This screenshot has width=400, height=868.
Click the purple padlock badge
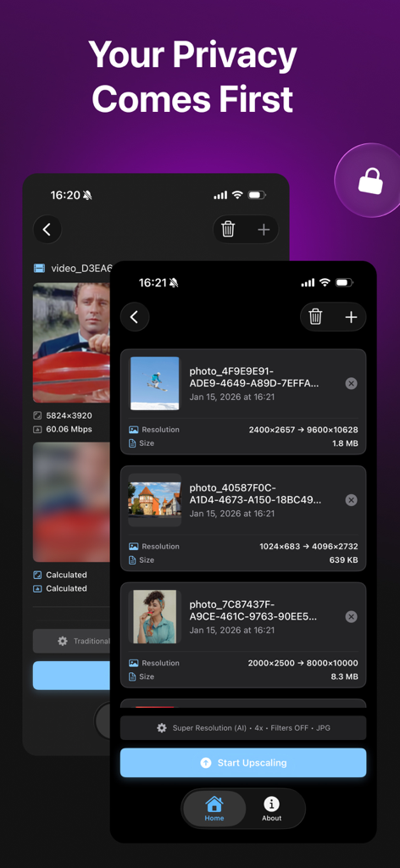pos(370,181)
